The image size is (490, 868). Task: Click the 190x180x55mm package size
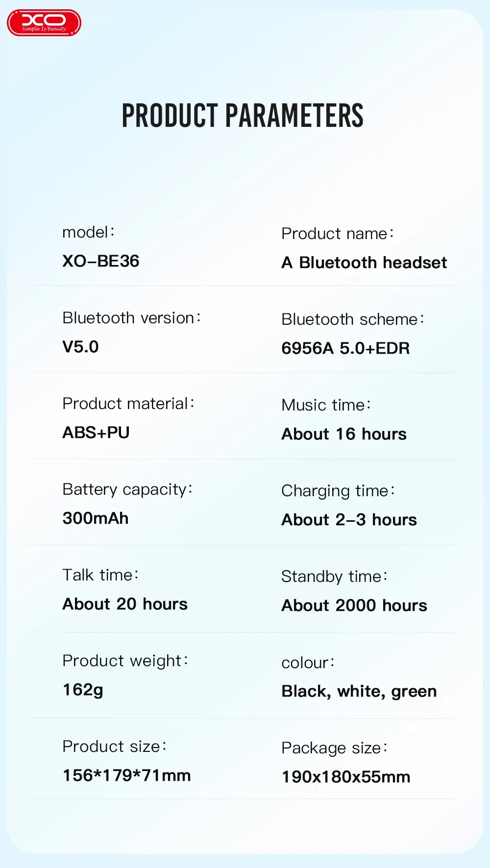[x=346, y=777]
